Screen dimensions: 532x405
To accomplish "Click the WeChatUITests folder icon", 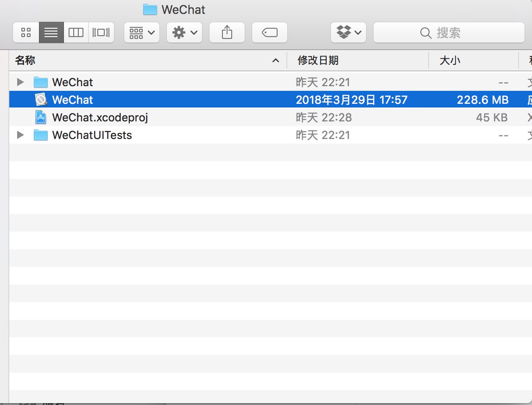I will point(41,135).
